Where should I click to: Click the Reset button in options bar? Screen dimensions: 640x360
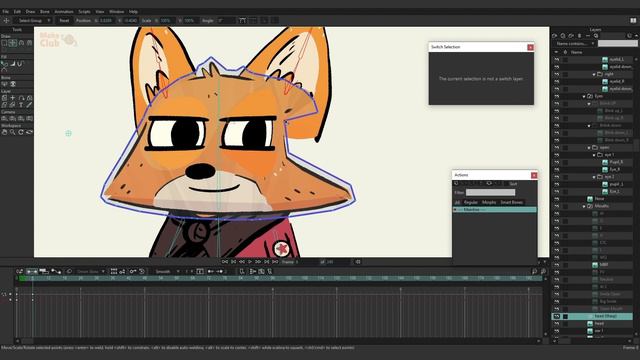(64, 20)
